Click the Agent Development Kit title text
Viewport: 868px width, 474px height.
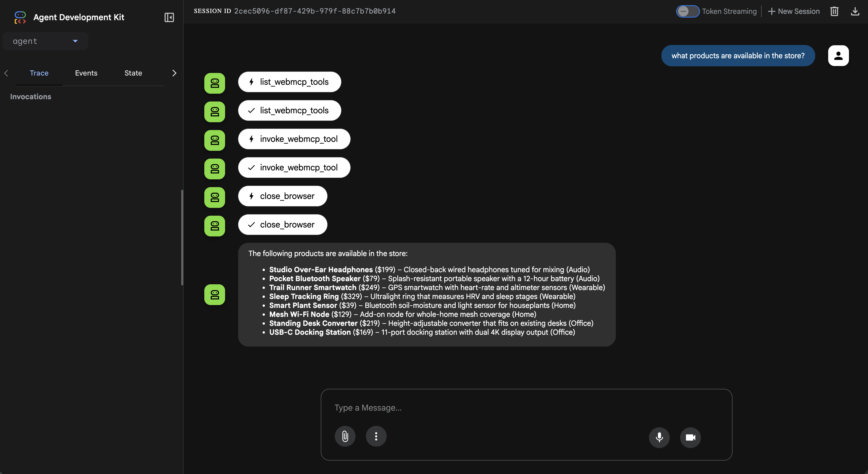click(79, 17)
